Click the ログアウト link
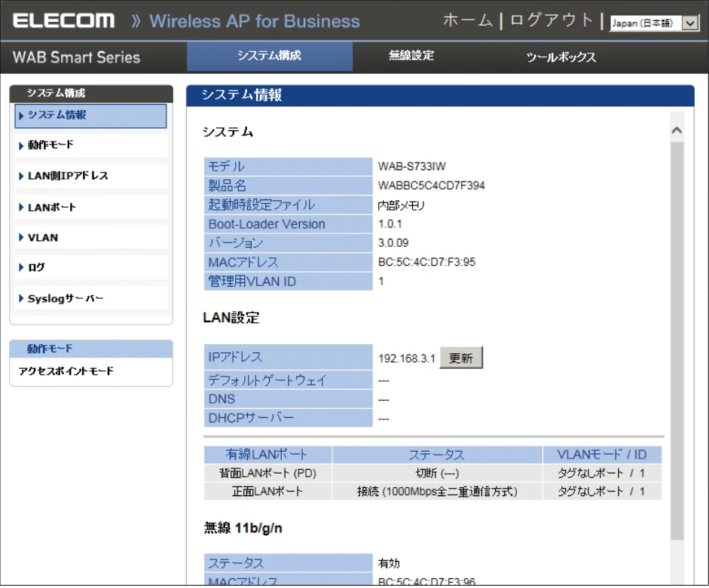 (552, 20)
